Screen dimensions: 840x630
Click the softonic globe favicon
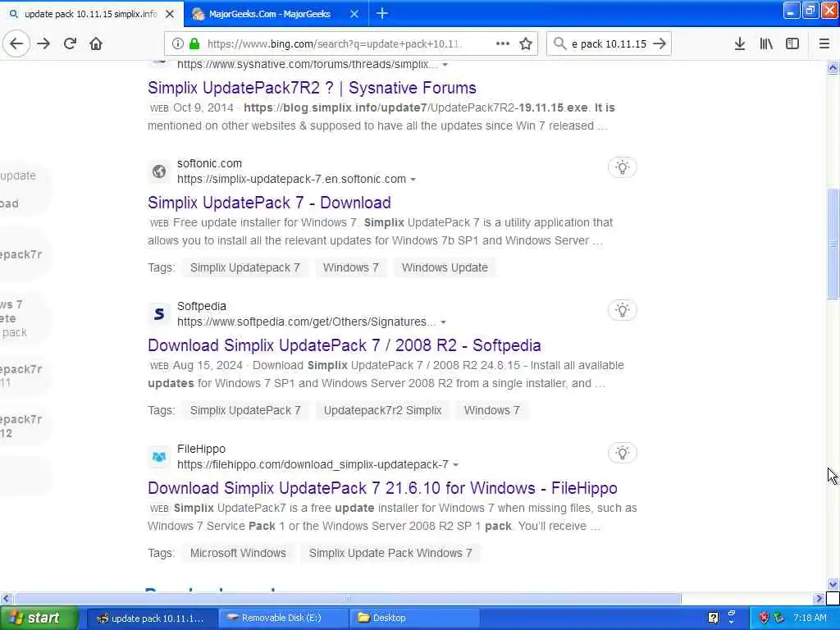point(159,171)
